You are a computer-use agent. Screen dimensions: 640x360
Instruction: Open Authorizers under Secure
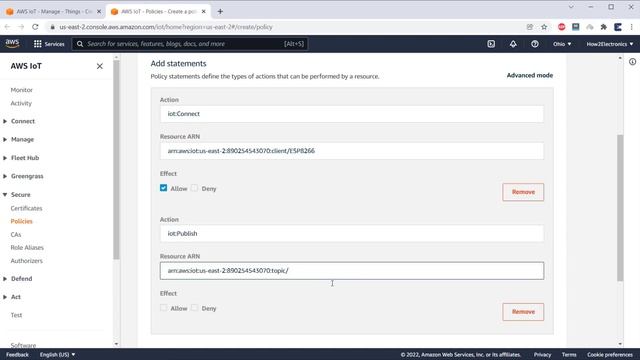27,261
